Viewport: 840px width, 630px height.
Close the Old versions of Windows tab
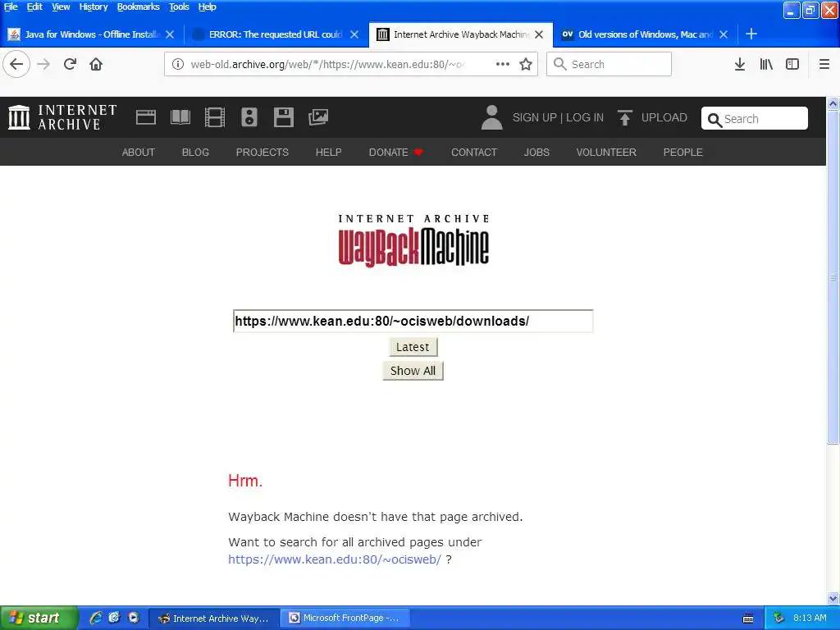pyautogui.click(x=724, y=34)
